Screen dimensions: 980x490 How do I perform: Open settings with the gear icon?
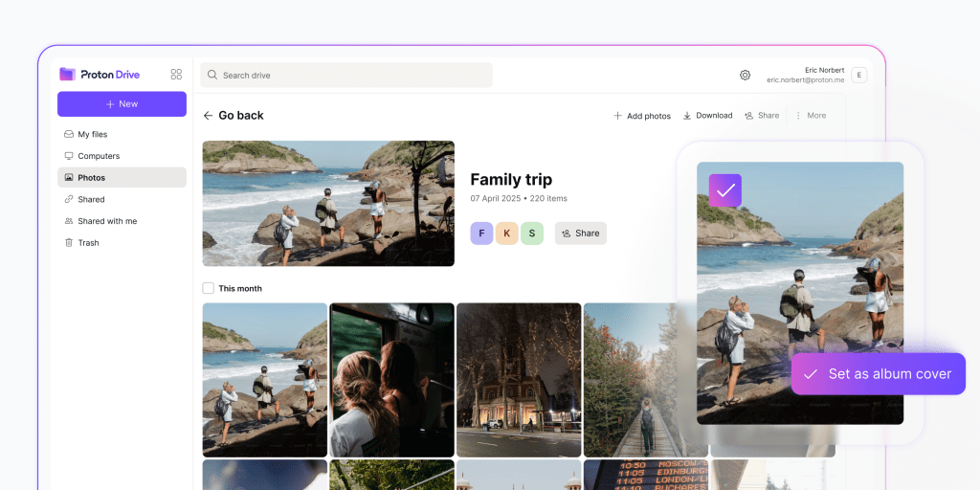click(x=745, y=75)
